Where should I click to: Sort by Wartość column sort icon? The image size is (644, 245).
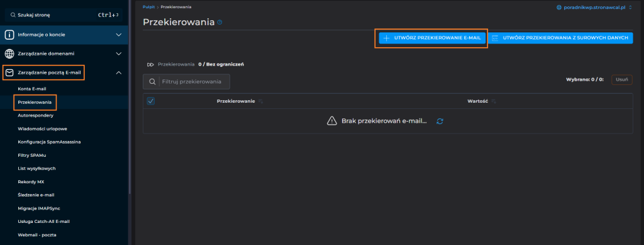(494, 101)
